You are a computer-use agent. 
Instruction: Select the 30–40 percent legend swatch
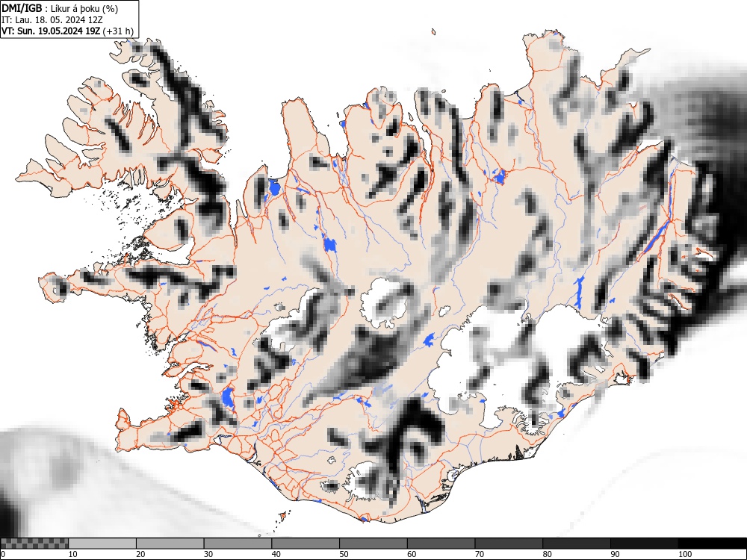238,544
